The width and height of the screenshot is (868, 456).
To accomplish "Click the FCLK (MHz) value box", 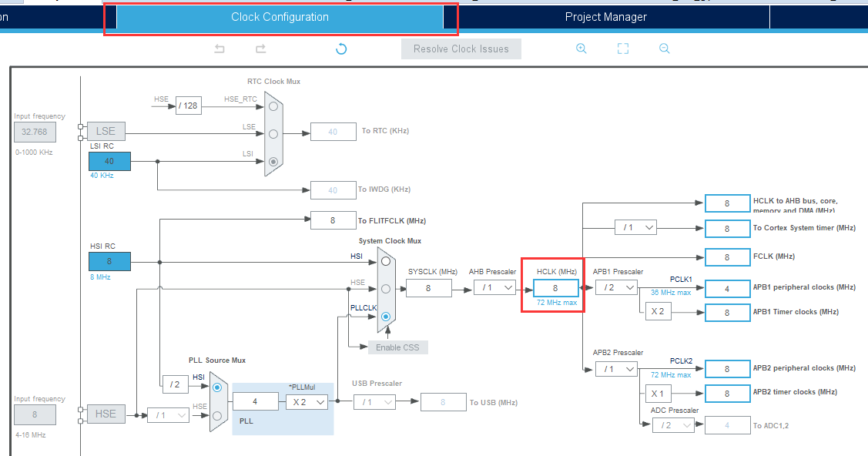I will (x=727, y=256).
